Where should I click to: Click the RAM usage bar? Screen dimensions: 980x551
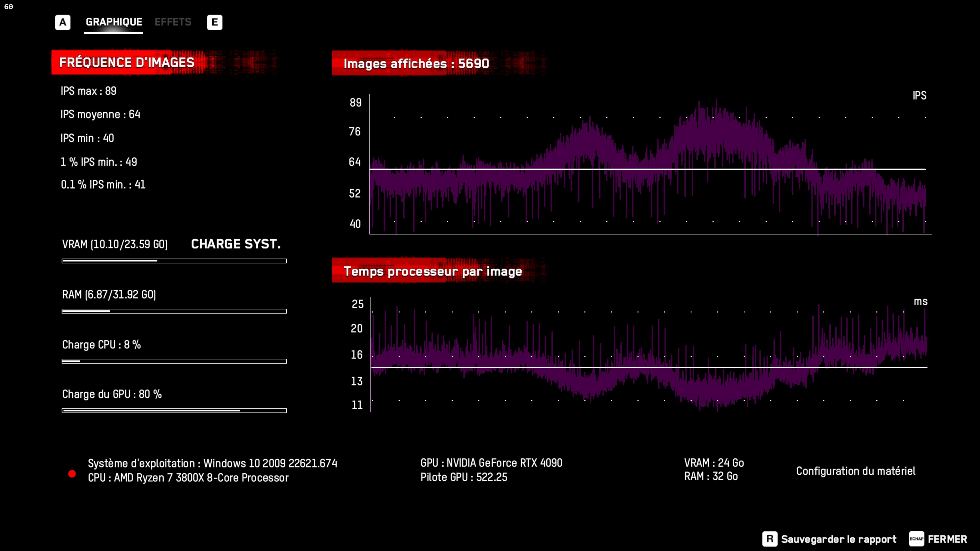174,311
